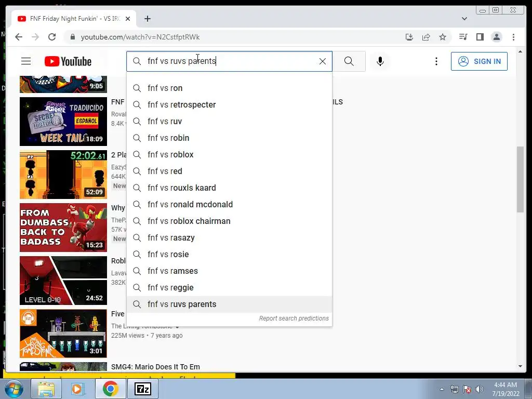This screenshot has height=399, width=532.
Task: Open Windows Media Player from the taskbar
Action: click(x=78, y=389)
